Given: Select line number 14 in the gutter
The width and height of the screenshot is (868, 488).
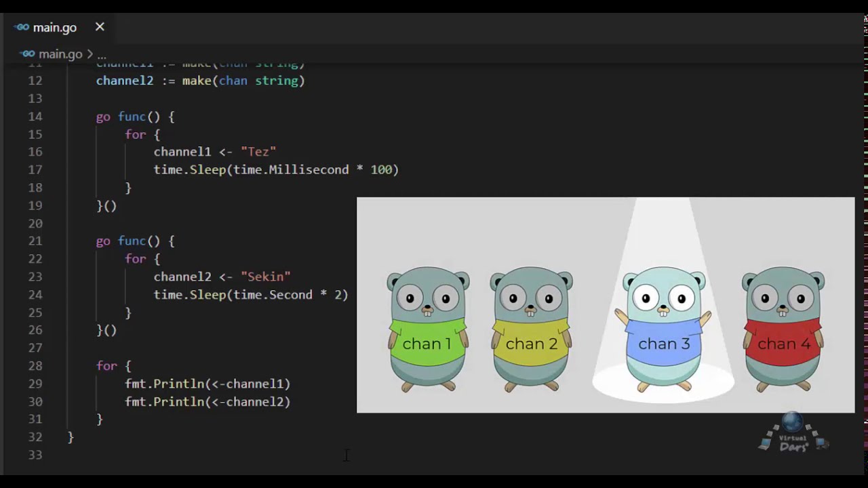Looking at the screenshot, I should click(35, 117).
